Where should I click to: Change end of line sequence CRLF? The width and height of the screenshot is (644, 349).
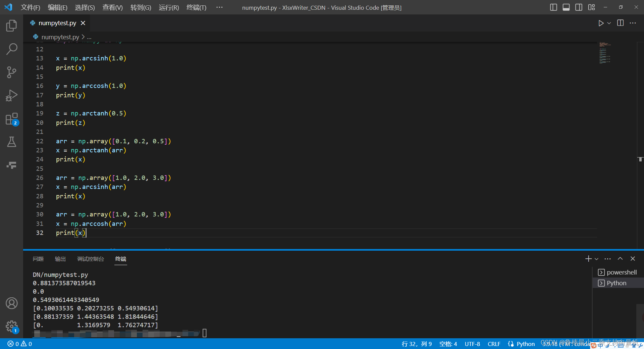494,344
